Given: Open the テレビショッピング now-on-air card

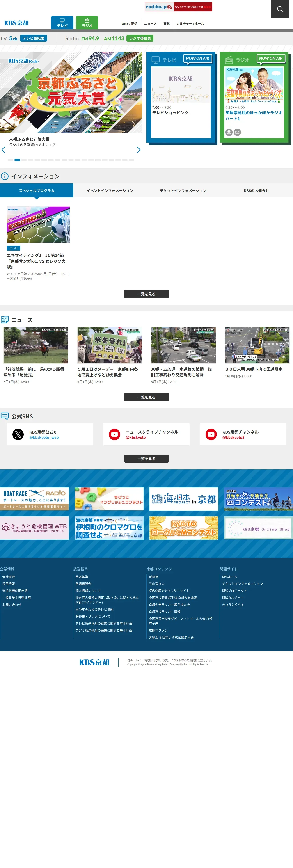Looking at the screenshot, I should click(181, 102).
